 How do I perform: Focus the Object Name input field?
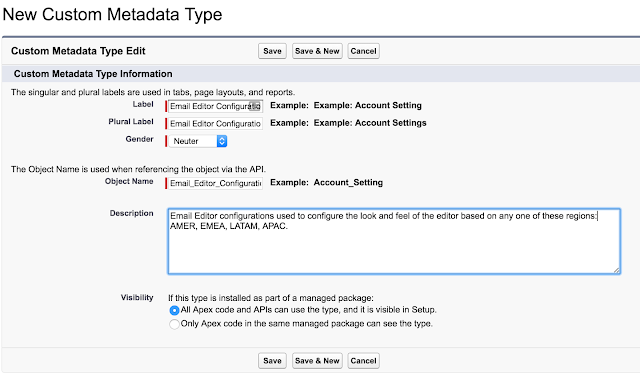point(215,183)
